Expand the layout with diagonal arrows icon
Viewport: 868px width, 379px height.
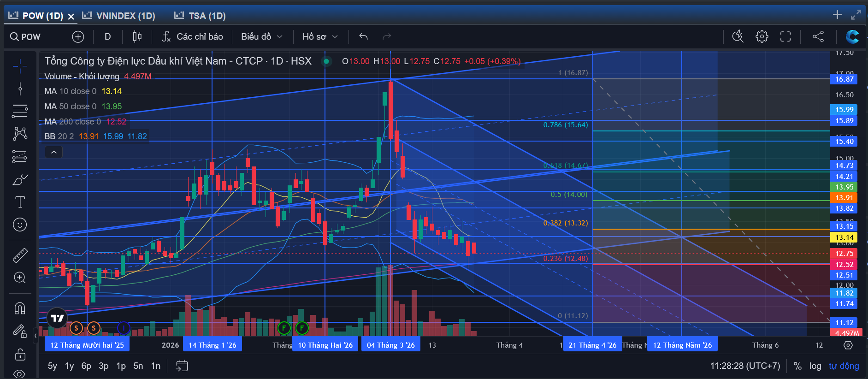856,15
